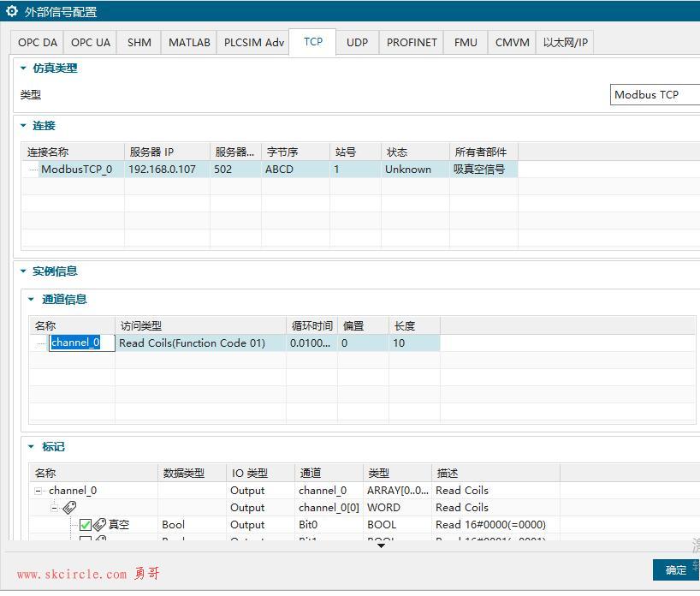Click the 状态 column header
This screenshot has height=596, width=700.
coord(415,152)
